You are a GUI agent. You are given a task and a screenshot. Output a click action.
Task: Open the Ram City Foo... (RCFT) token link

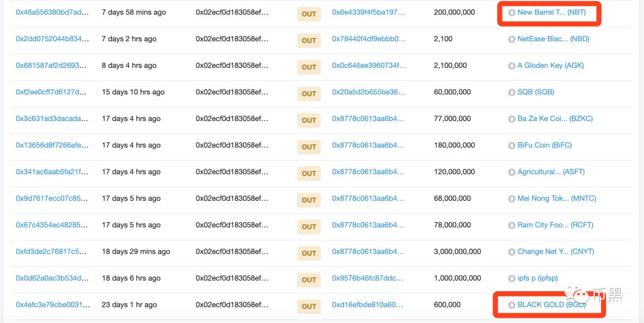pos(555,225)
